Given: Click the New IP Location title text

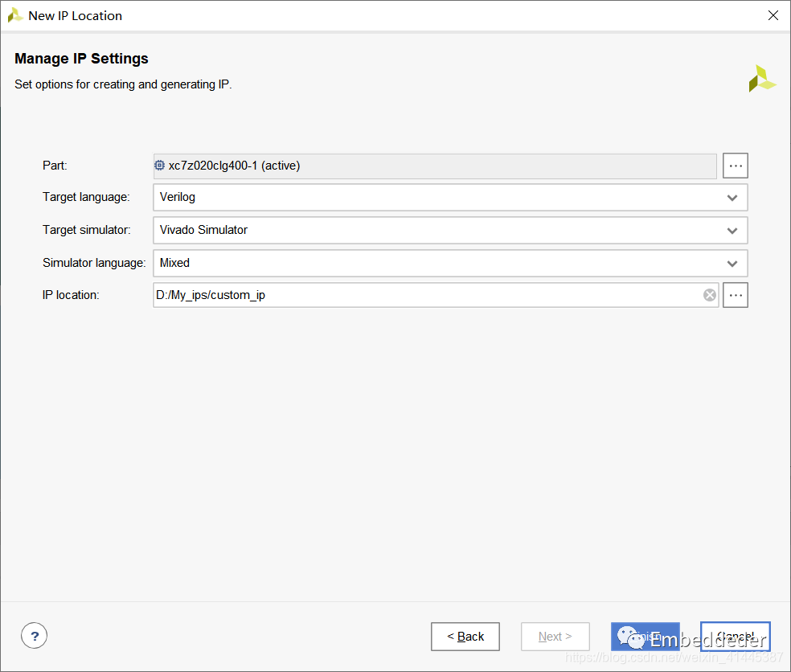Looking at the screenshot, I should click(x=75, y=15).
